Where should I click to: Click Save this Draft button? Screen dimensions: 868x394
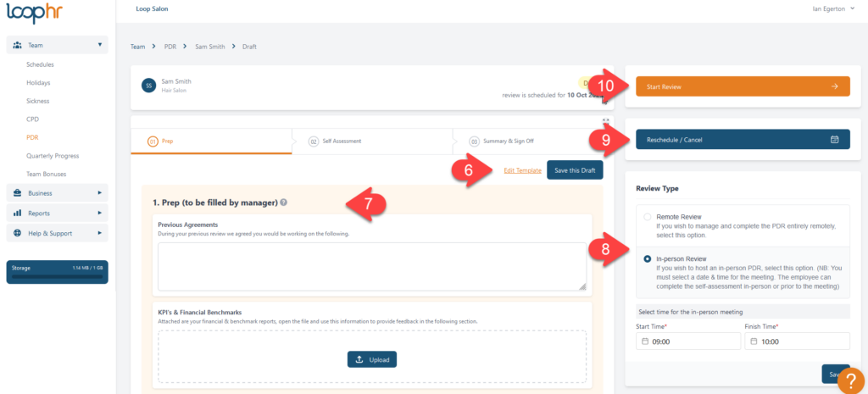click(x=575, y=170)
